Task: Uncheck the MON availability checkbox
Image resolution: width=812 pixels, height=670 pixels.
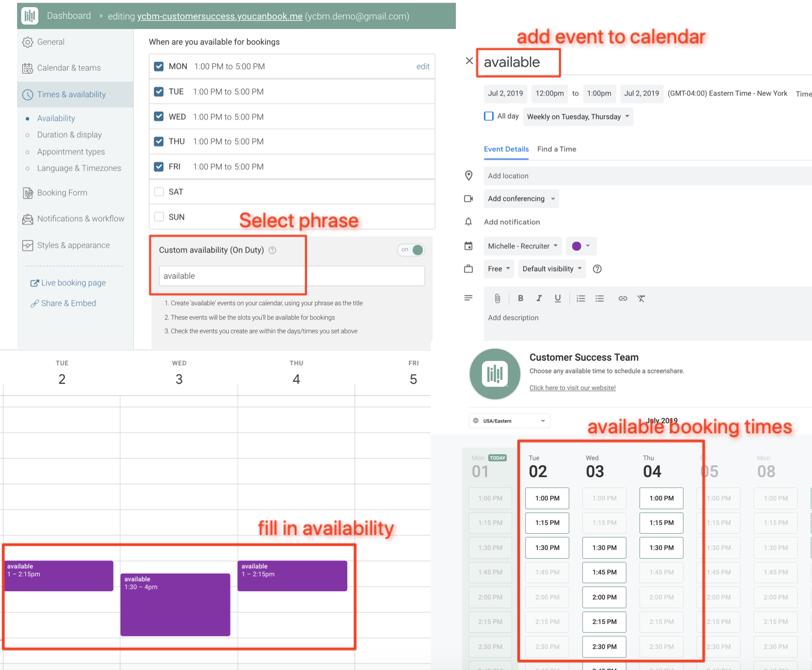Action: (x=159, y=66)
